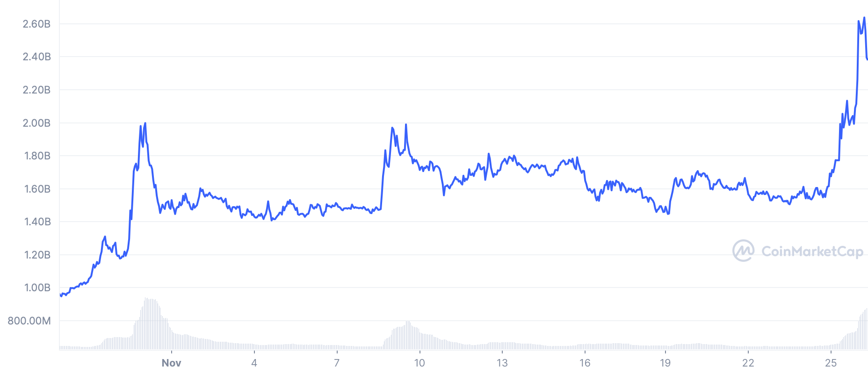Viewport: 868px width, 374px height.
Task: Click the date tick labeled 10
Action: pos(420,363)
